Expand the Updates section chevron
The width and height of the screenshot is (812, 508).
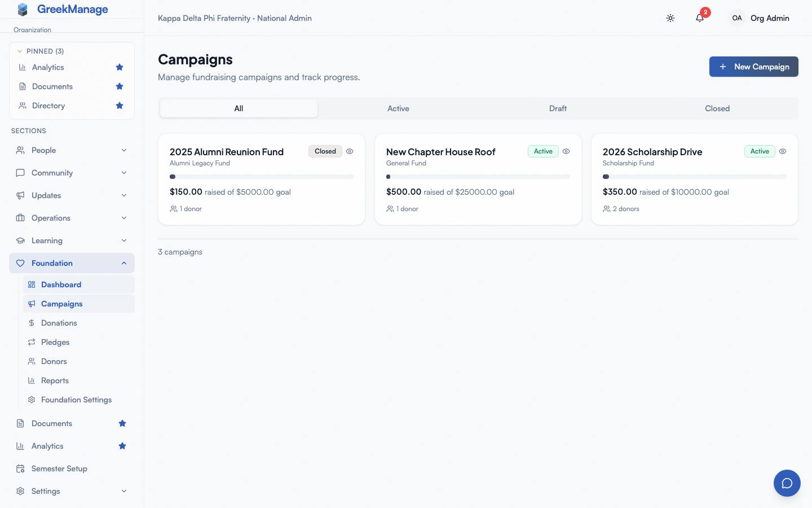point(124,195)
